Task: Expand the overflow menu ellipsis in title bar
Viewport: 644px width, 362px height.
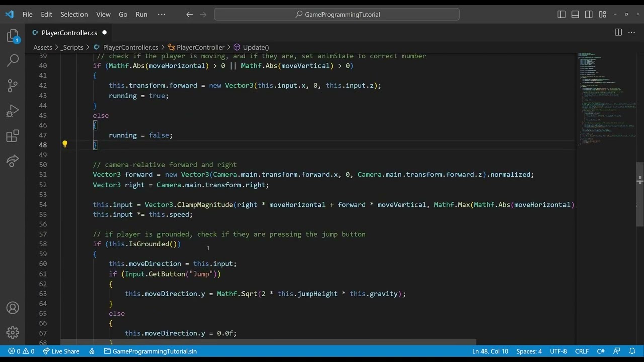Action: click(x=162, y=14)
